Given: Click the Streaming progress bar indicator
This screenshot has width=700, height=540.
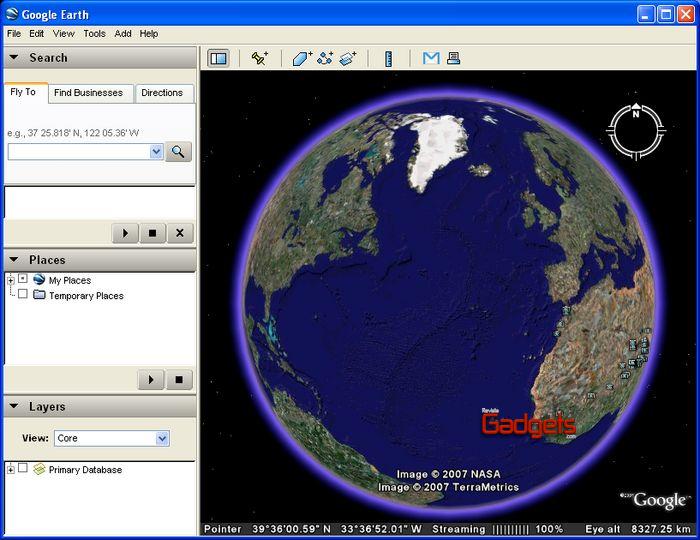Looking at the screenshot, I should [510, 529].
